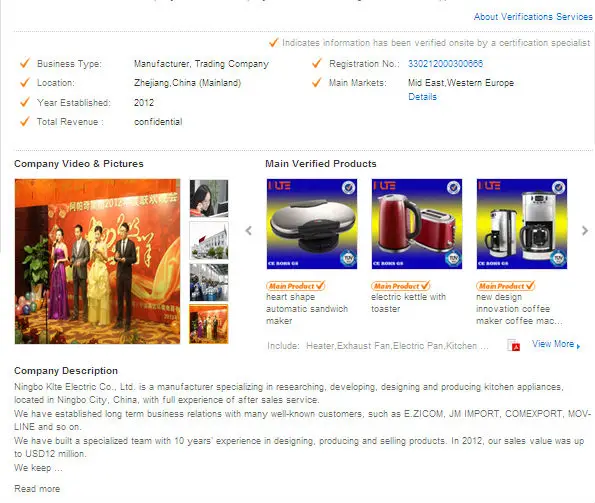The image size is (595, 503).
Task: Expand Main Markets Details
Action: coord(422,97)
